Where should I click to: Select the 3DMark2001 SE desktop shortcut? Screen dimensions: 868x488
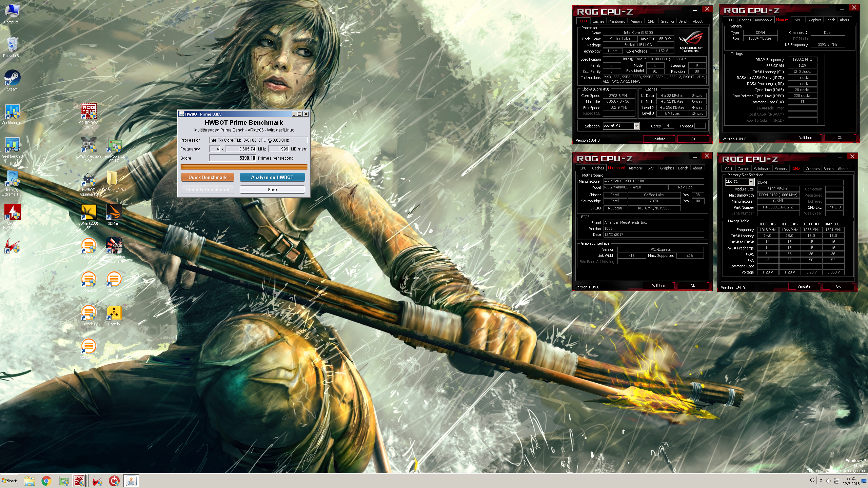click(x=88, y=217)
